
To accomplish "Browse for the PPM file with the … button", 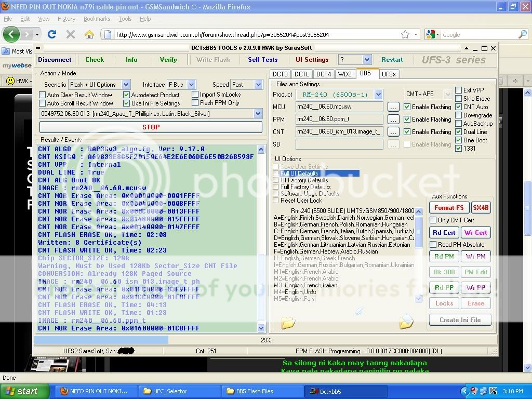I will coord(393,119).
